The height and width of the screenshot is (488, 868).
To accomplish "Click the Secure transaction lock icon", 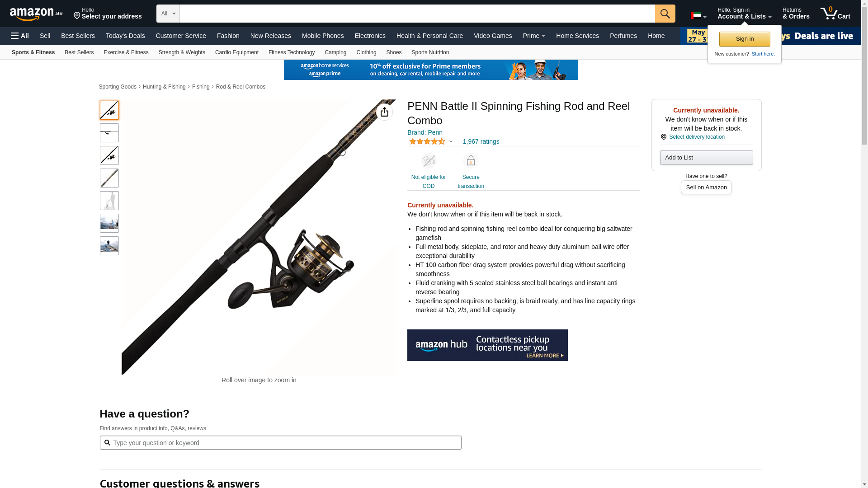I will 471,161.
